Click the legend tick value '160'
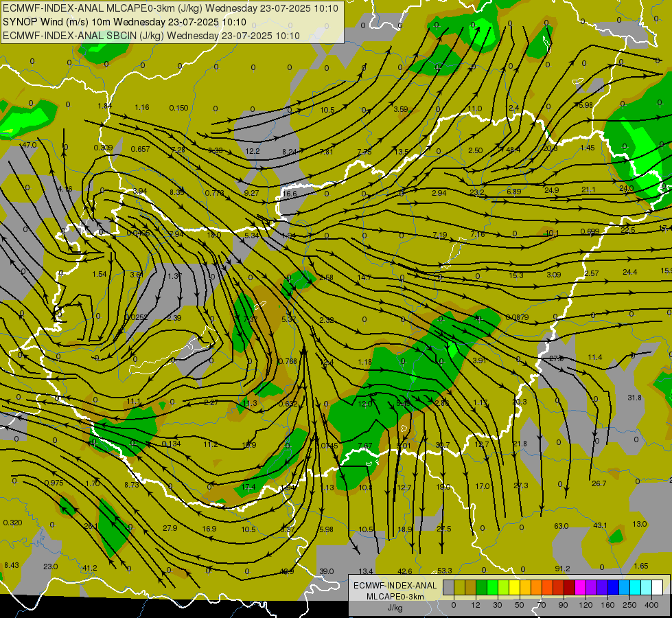Screen dimensions: 672x618 [607, 605]
